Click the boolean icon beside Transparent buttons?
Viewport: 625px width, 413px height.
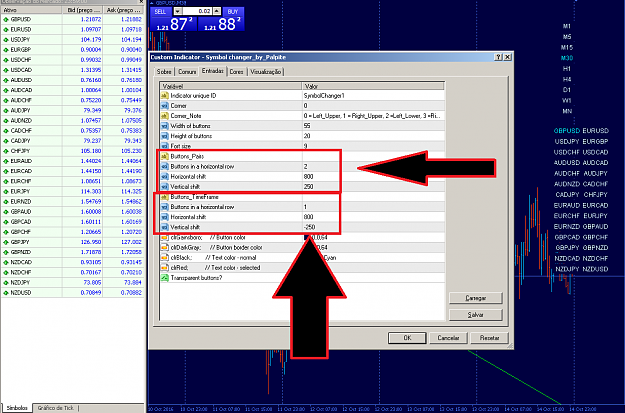click(x=165, y=278)
